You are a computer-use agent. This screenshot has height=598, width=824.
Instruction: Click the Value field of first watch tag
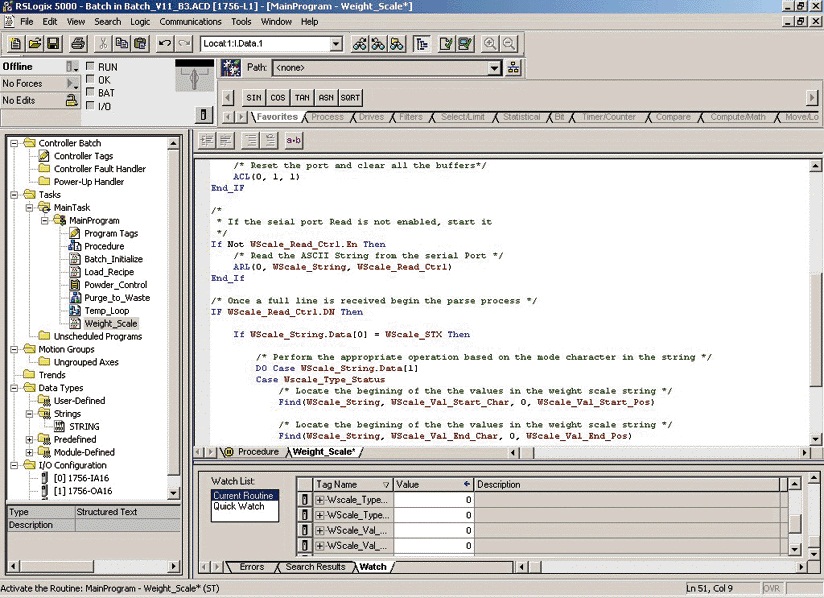pos(433,500)
